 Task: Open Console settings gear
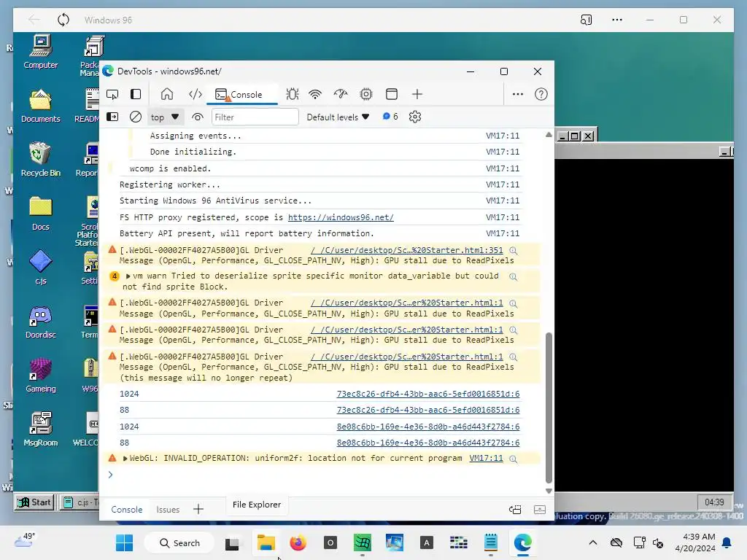(415, 117)
